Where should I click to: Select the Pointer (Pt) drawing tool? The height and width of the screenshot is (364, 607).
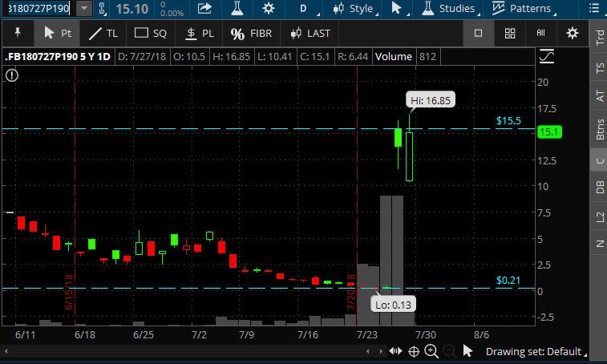(57, 34)
